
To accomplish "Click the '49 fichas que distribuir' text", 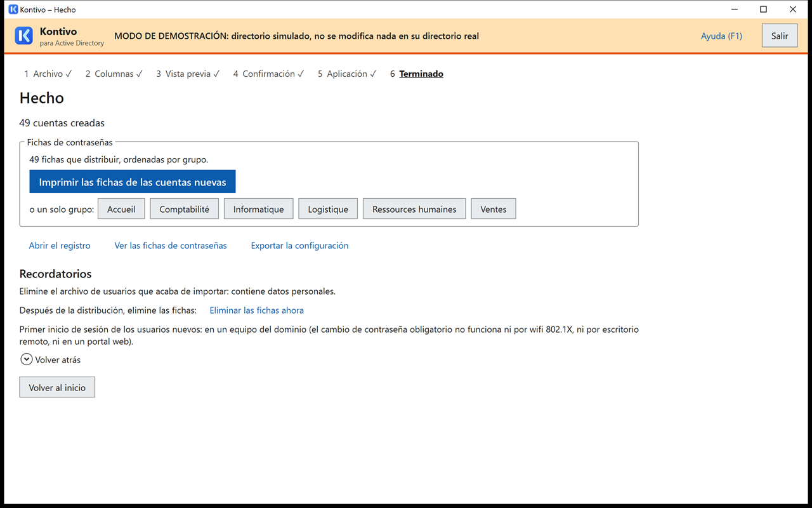I will click(x=119, y=159).
